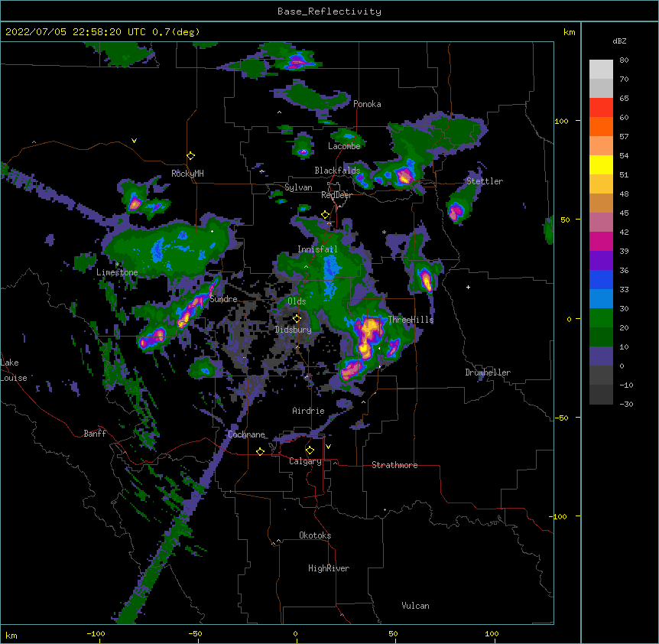659x644 pixels.
Task: Click the Sundre town label
Action: point(223,299)
